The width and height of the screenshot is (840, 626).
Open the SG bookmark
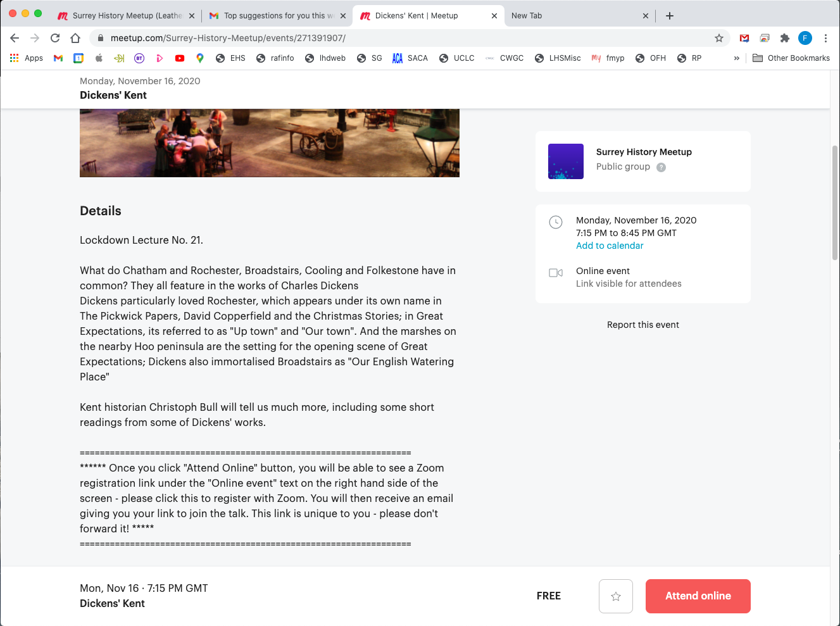point(370,58)
